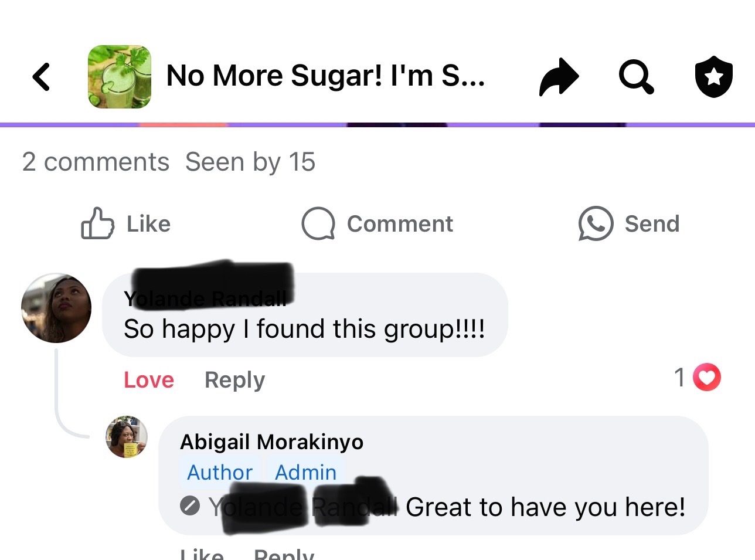Tap the So happy I found this group comment
The height and width of the screenshot is (560, 755).
304,329
